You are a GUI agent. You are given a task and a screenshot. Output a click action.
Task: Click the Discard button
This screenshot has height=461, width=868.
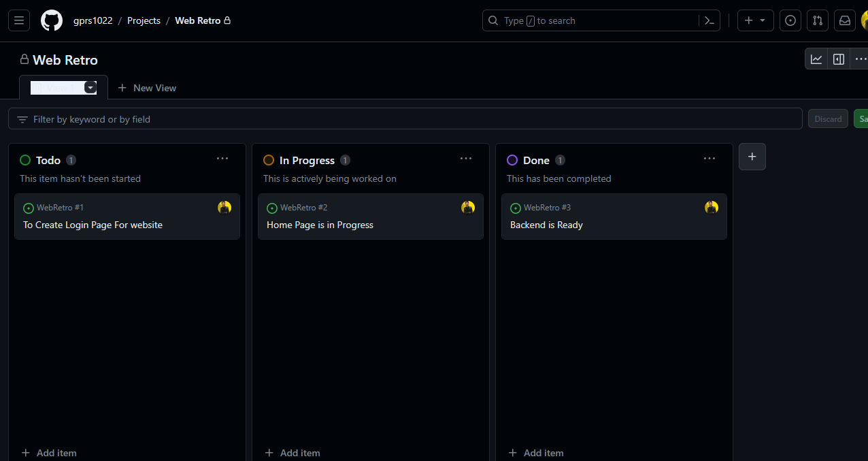(828, 118)
